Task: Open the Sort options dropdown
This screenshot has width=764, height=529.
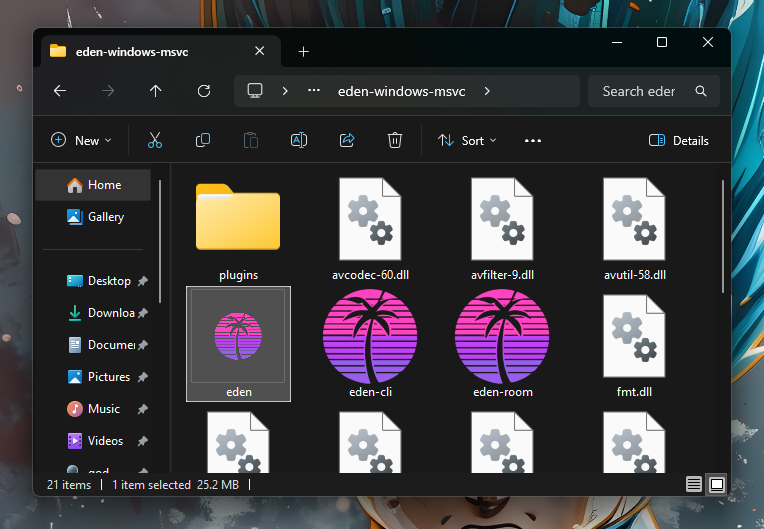Action: tap(467, 141)
